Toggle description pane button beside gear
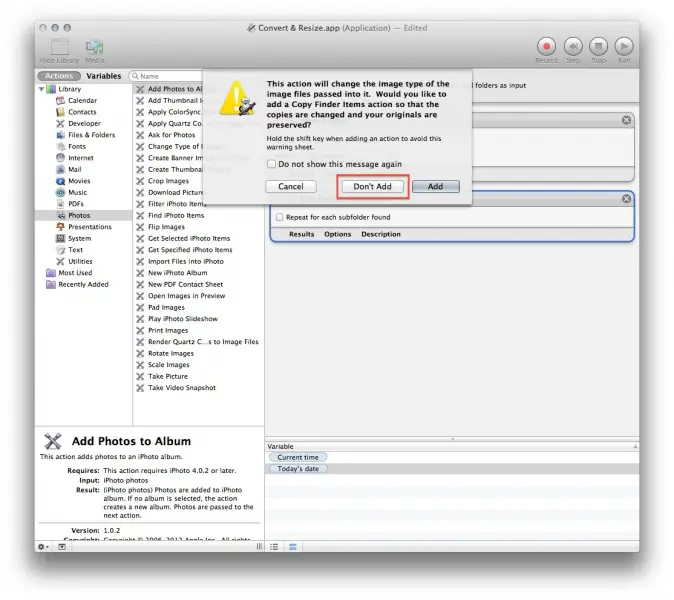The width and height of the screenshot is (674, 600). [x=62, y=547]
